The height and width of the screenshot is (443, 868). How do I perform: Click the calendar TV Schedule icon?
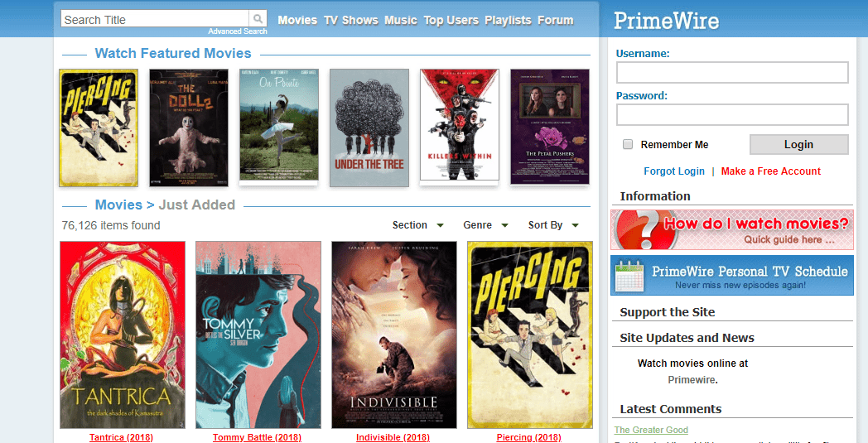pos(629,275)
